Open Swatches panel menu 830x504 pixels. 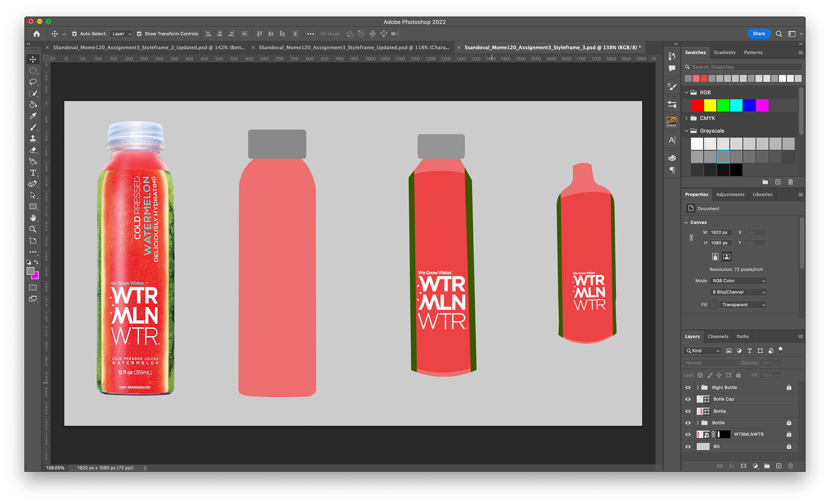[800, 52]
